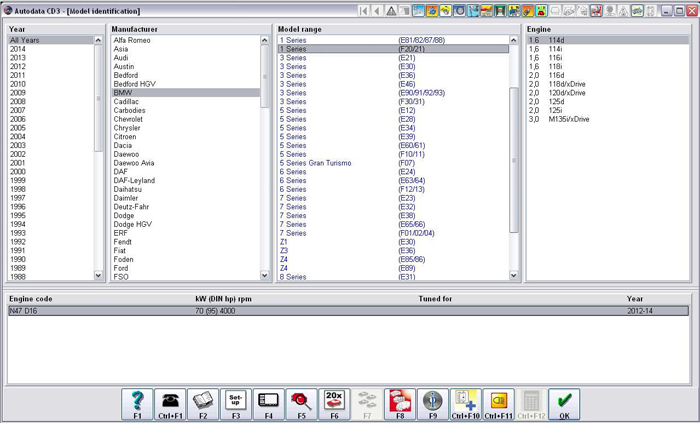Confirm selection with the OK checkmark button

(564, 404)
